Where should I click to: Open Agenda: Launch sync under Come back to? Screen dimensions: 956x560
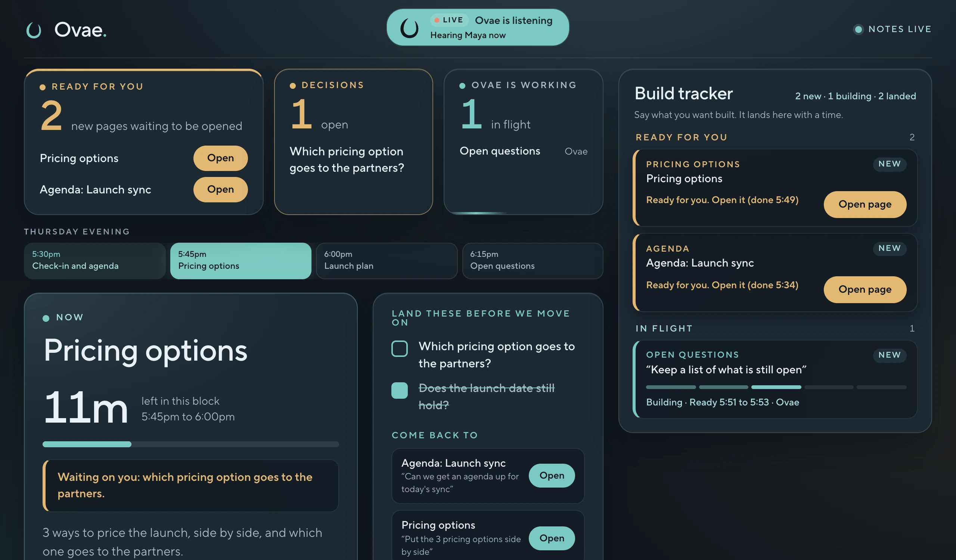coord(552,476)
